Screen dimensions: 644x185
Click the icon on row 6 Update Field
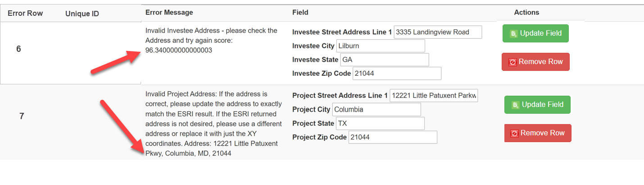pos(513,34)
